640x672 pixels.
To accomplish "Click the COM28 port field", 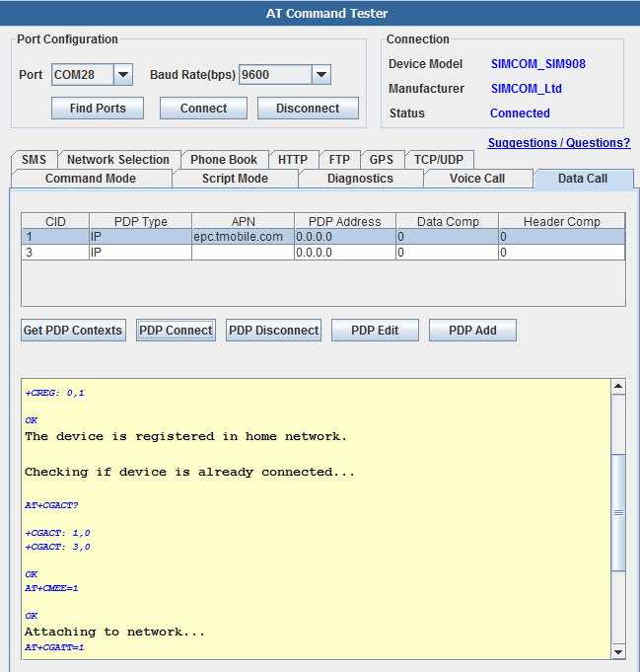I will click(x=83, y=75).
